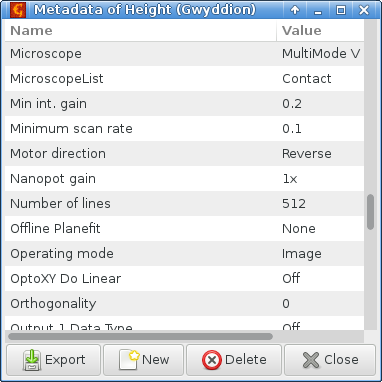Select the Motor direction row

click(184, 154)
